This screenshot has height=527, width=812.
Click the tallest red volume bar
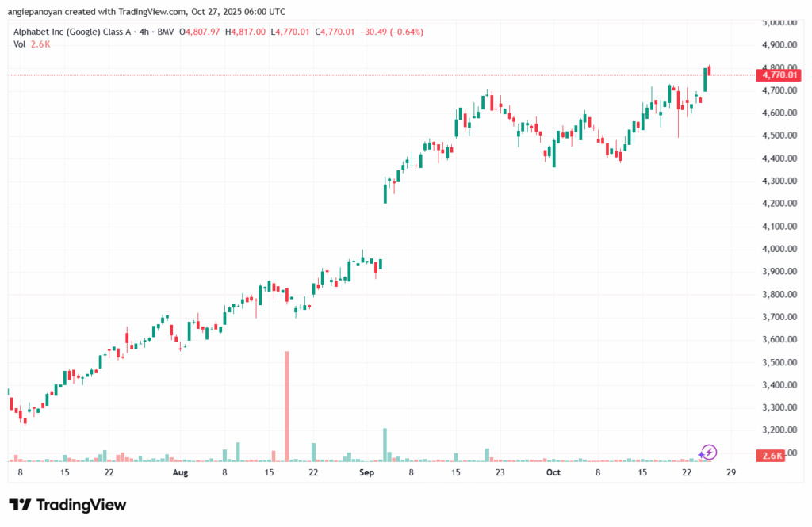pyautogui.click(x=287, y=405)
